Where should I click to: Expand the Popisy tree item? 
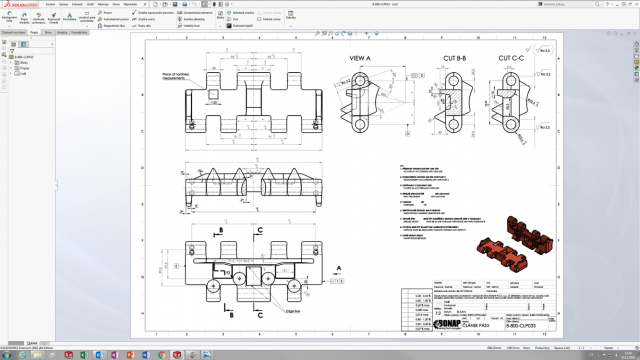tap(11, 68)
